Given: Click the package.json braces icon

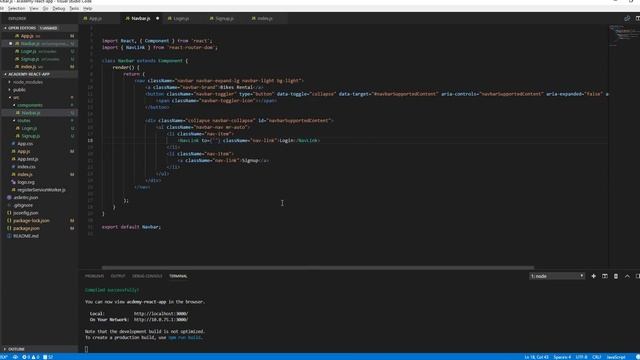Looking at the screenshot, I should click(x=9, y=228).
